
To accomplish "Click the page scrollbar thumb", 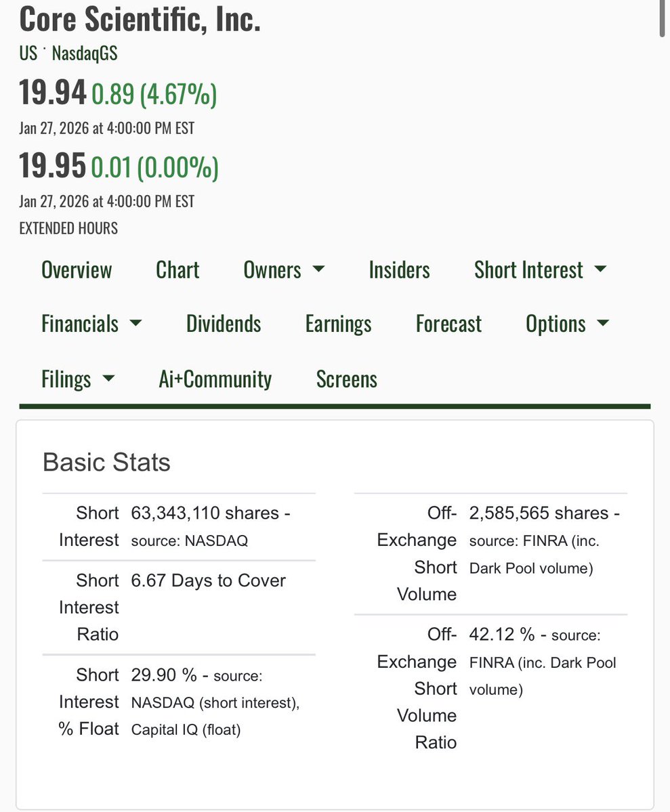I will 663,19.
